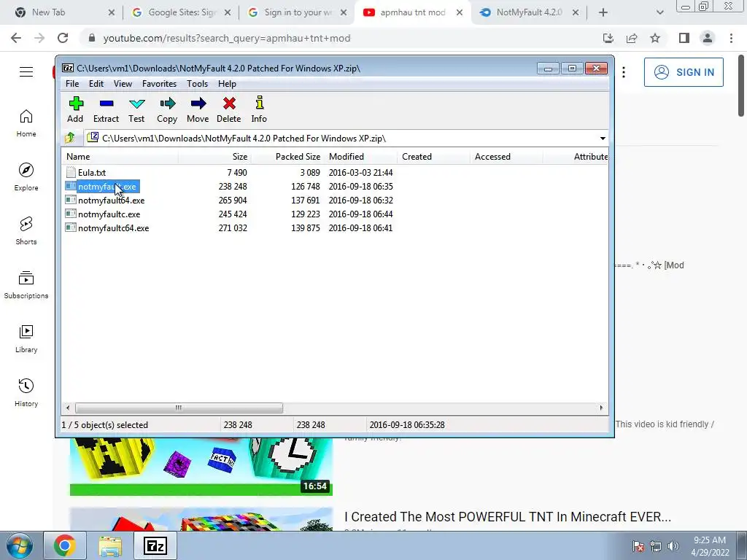Click the Move toolbar icon
Image resolution: width=747 pixels, height=560 pixels.
click(198, 109)
